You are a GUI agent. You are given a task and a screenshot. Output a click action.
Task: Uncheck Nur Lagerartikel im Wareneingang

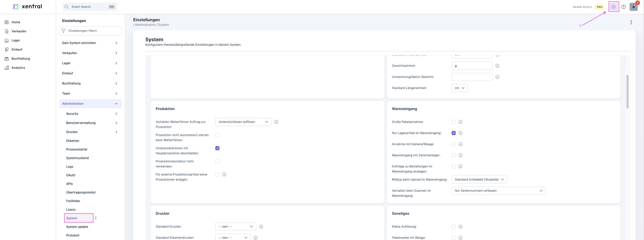point(454,133)
